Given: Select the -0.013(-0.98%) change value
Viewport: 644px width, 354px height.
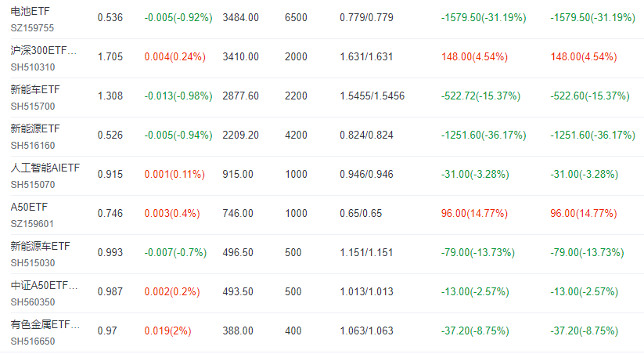Looking at the screenshot, I should [x=178, y=96].
